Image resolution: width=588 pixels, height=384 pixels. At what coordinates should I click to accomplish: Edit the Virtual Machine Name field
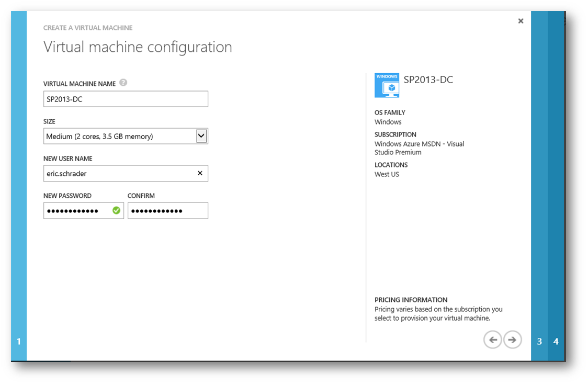coord(126,99)
